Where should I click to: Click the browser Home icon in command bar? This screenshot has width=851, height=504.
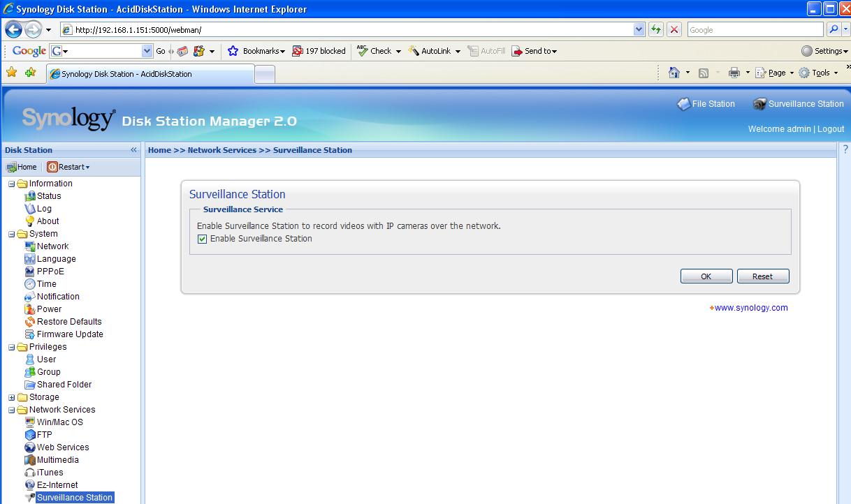tap(674, 73)
